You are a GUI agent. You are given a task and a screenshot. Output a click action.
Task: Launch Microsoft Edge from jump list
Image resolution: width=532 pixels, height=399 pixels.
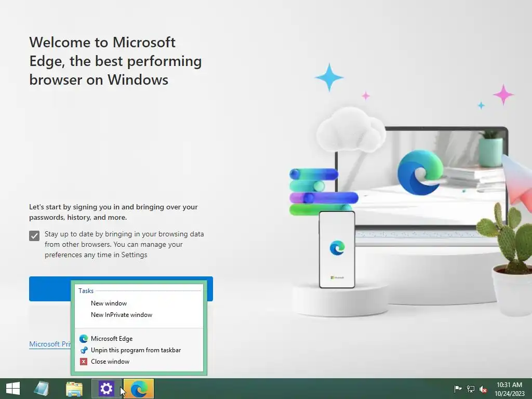pos(139,339)
